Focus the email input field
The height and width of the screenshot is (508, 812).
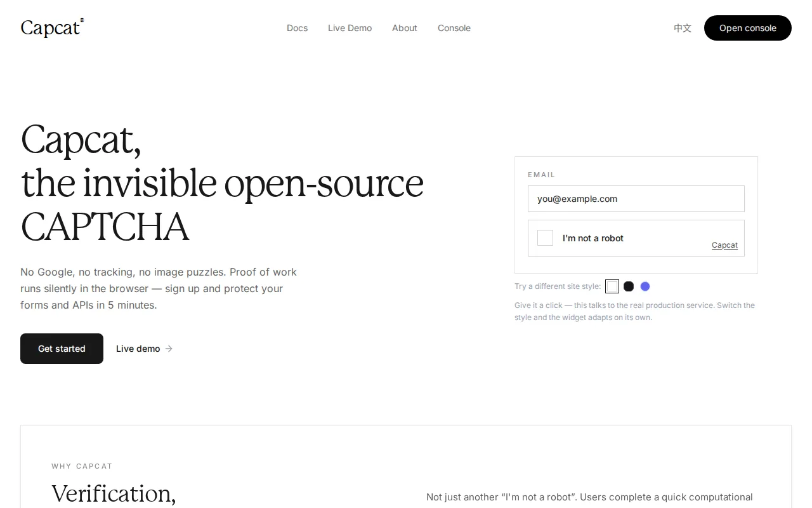click(x=636, y=199)
